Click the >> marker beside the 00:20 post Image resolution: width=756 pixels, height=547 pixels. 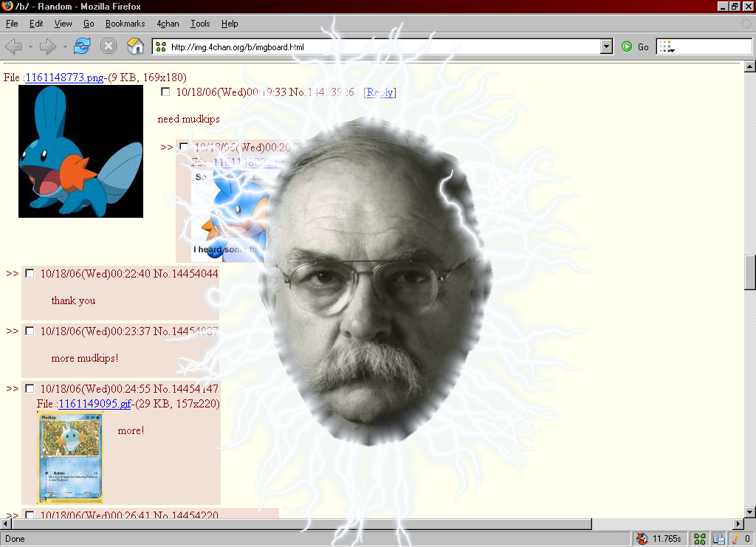(166, 148)
